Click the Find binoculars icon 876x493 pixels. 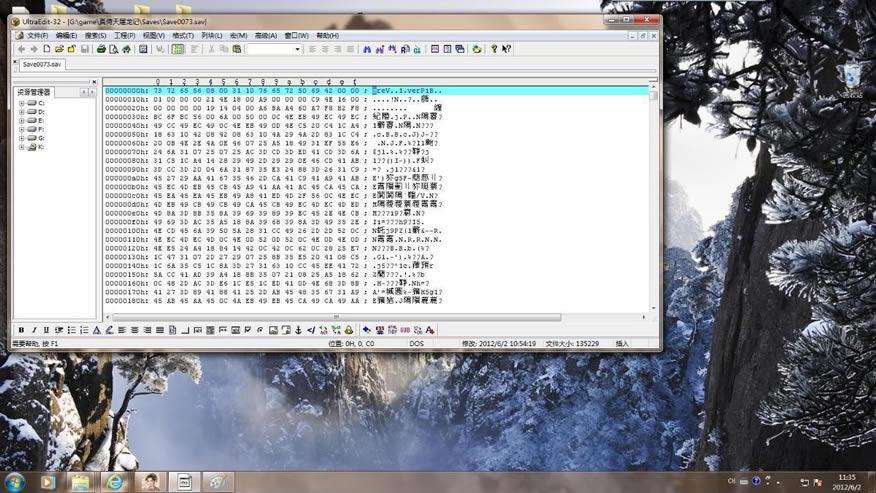point(367,49)
